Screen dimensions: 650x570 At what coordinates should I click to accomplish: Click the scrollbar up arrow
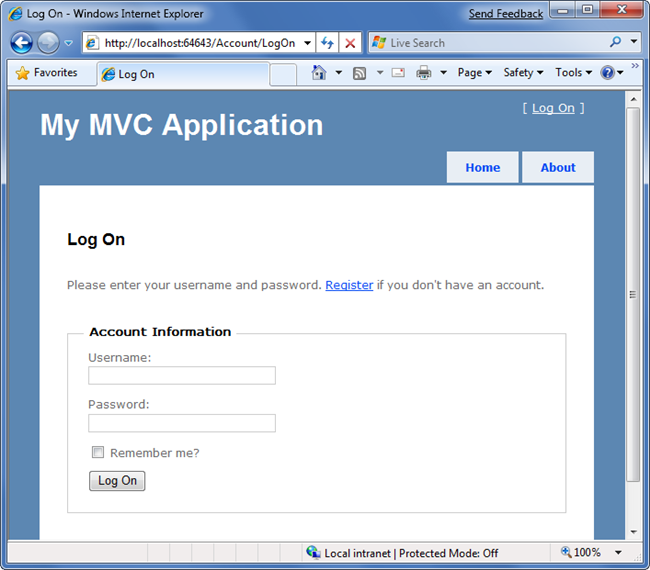633,99
